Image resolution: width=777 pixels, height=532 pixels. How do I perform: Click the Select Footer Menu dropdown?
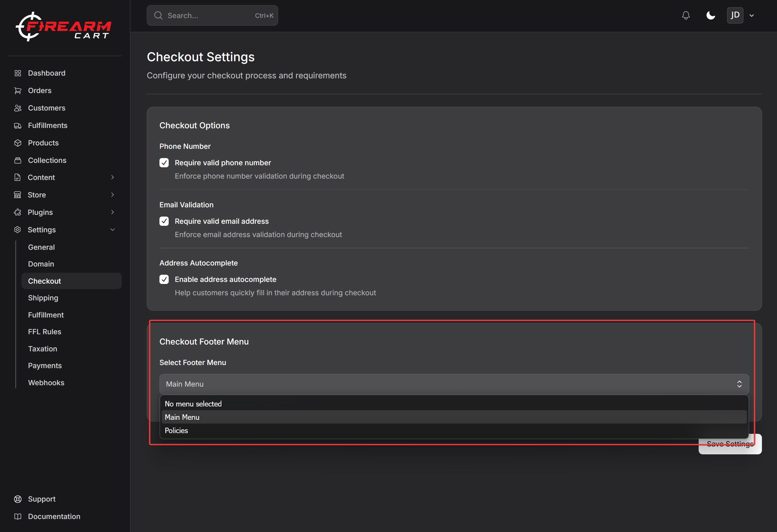pos(454,384)
